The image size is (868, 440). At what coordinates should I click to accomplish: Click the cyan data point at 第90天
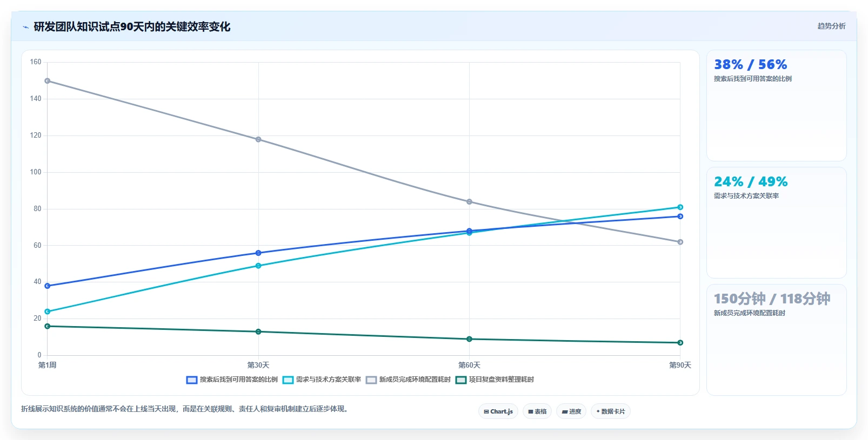(x=680, y=207)
